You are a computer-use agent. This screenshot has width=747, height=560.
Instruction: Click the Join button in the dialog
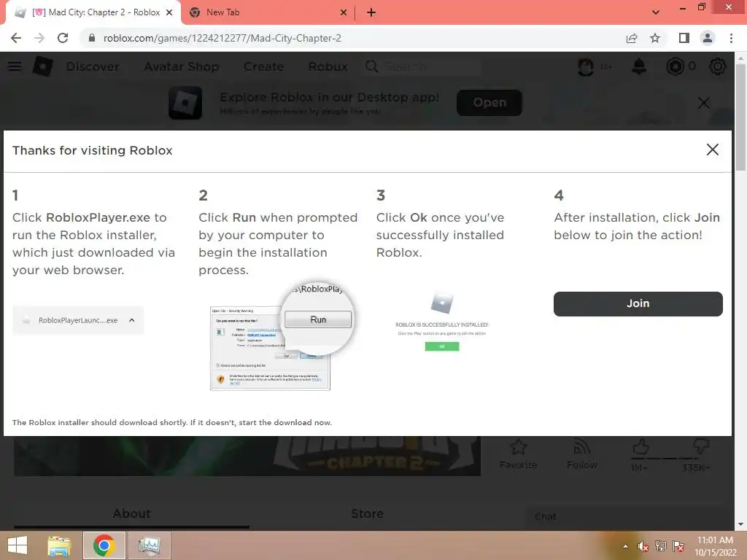(x=638, y=304)
